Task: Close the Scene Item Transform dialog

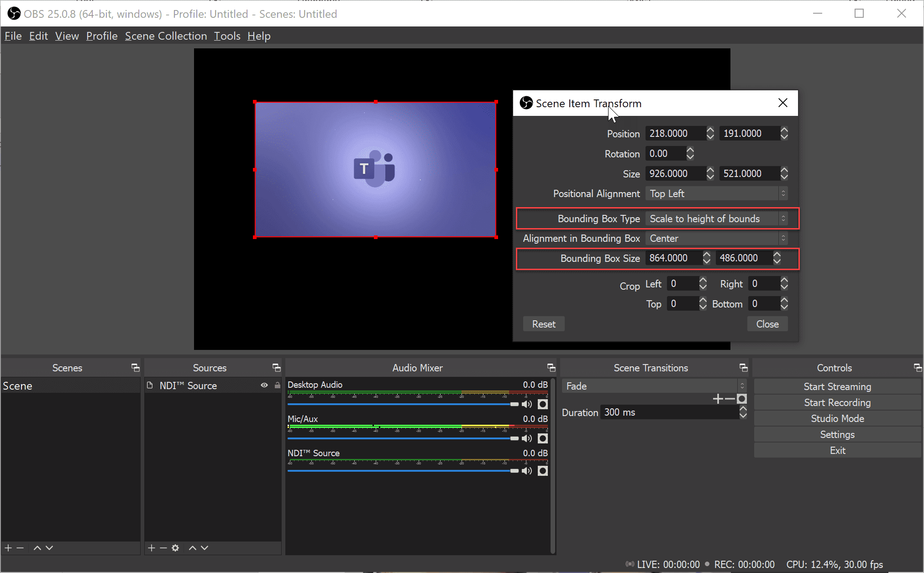Action: pos(782,103)
